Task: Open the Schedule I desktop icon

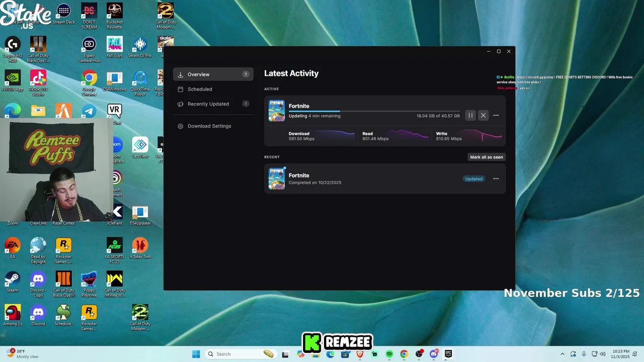Action: (x=63, y=316)
